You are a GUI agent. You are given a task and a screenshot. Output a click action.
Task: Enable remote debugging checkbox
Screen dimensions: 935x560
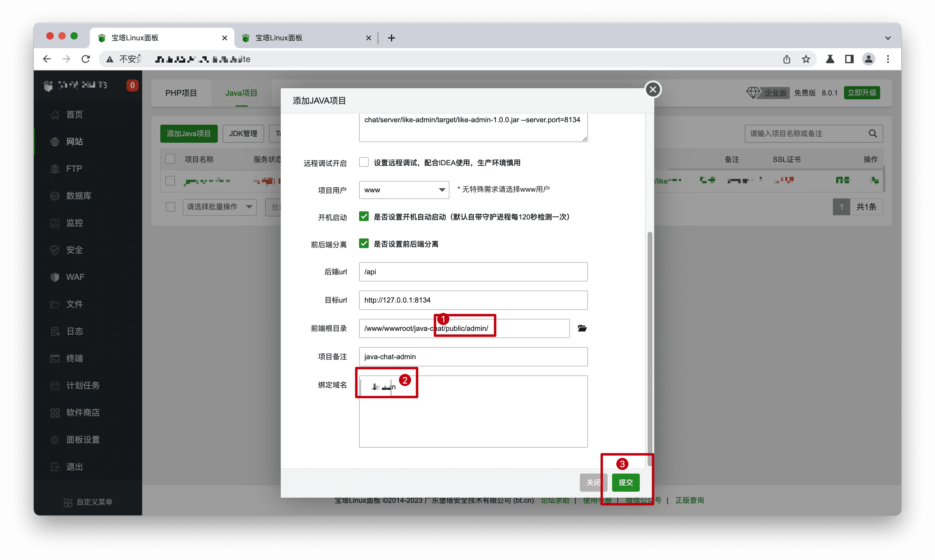364,162
